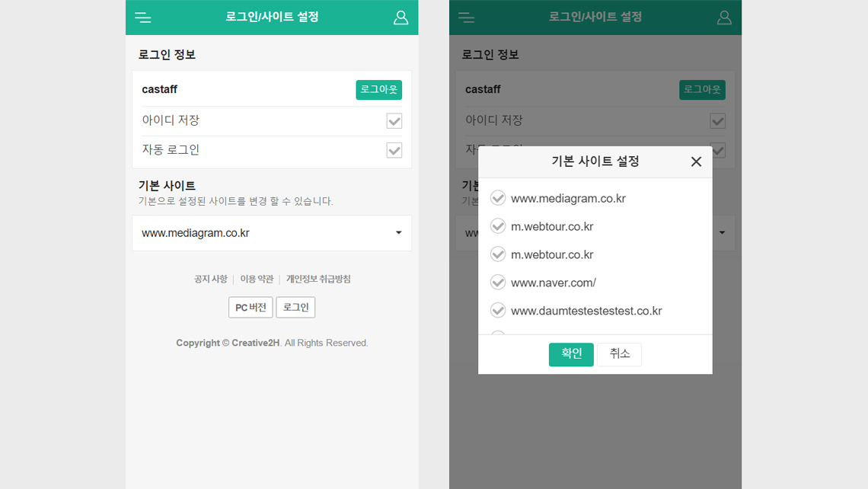
Task: Select the second m.webtour.co.kr option in dialog
Action: pos(552,255)
